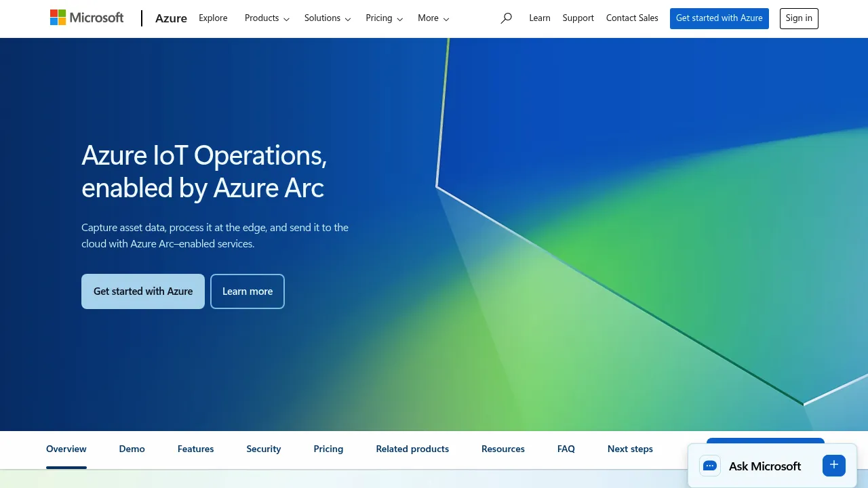Jump to the Features section tab

click(196, 449)
